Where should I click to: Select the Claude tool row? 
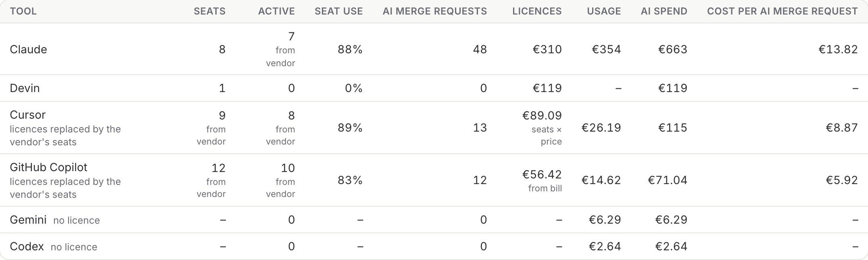coord(434,49)
